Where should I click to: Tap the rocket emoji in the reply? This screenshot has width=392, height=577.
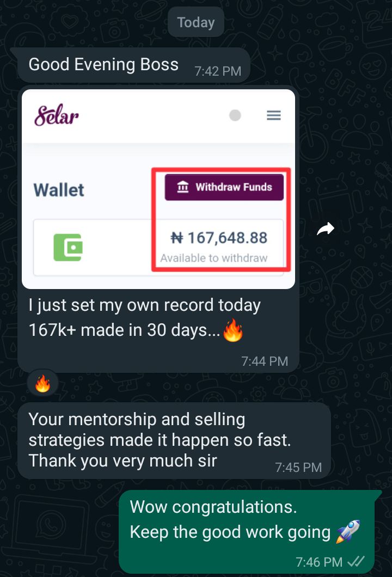pyautogui.click(x=348, y=531)
